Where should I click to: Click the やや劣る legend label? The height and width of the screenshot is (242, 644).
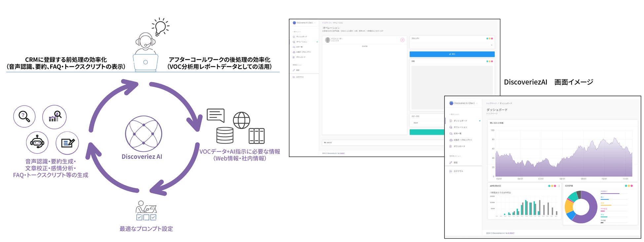604,209
